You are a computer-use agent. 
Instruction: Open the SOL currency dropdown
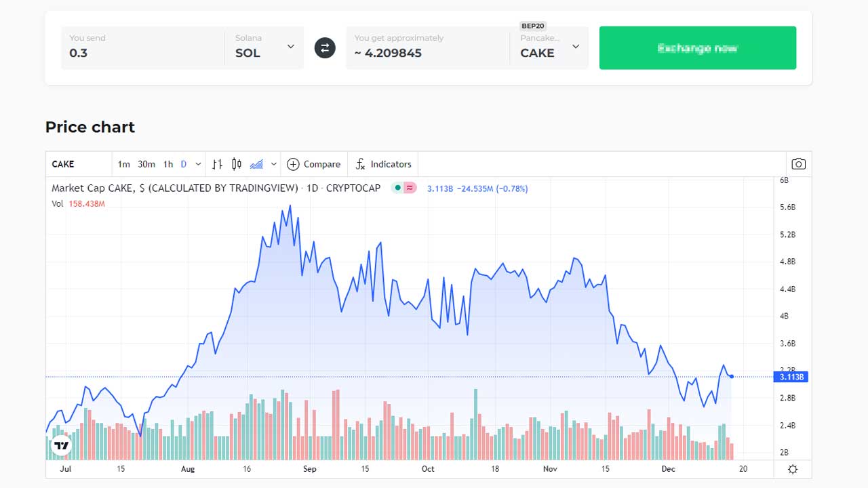(264, 47)
